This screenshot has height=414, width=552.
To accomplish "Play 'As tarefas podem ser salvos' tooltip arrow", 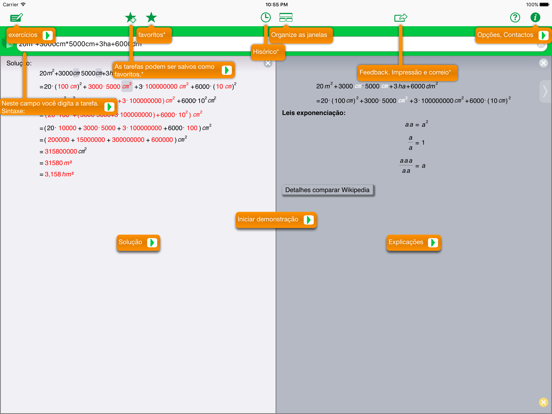I will pyautogui.click(x=227, y=70).
